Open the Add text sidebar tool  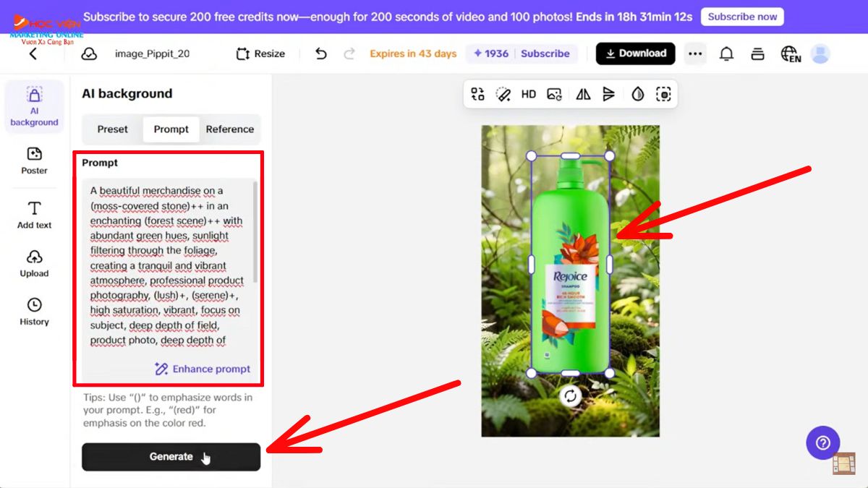coord(34,215)
